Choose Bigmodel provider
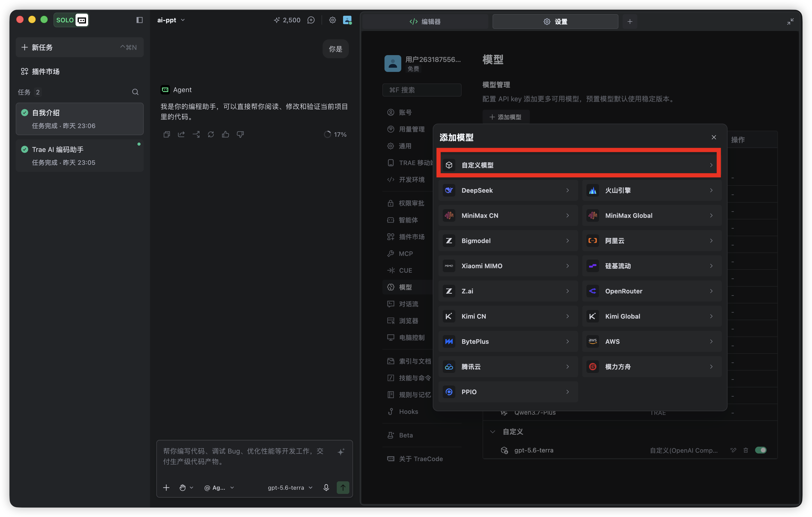Image resolution: width=812 pixels, height=517 pixels. pyautogui.click(x=508, y=241)
